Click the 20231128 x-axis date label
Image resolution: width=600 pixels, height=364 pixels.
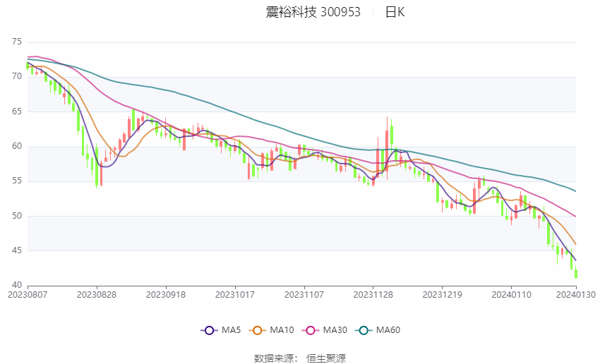(373, 295)
